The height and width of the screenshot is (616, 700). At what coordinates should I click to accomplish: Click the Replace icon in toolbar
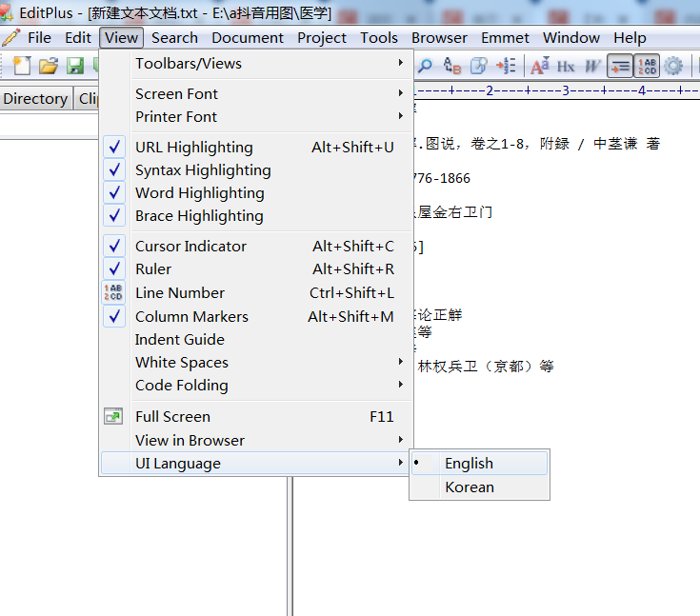coord(452,66)
